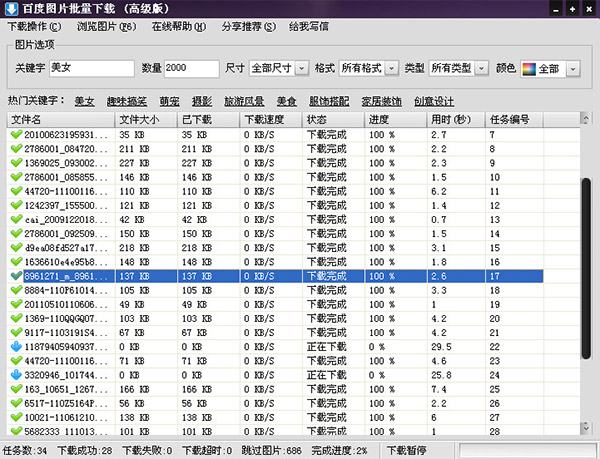Click green checkmark icon of task 12 row
This screenshot has height=459, width=600.
pos(16,205)
